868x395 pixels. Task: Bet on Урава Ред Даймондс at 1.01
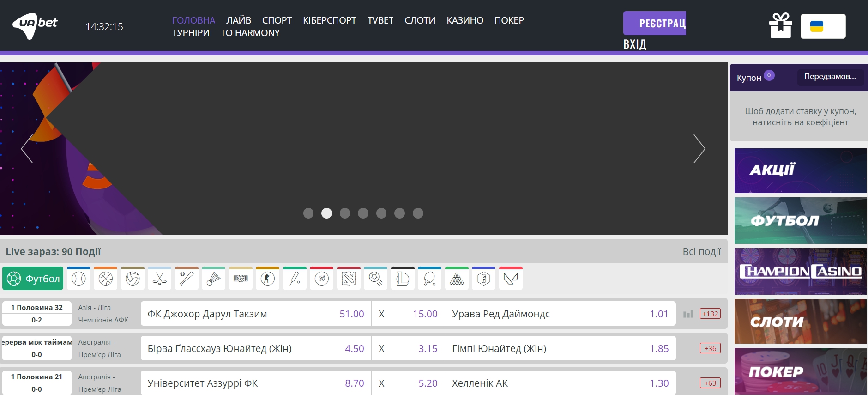tap(560, 314)
